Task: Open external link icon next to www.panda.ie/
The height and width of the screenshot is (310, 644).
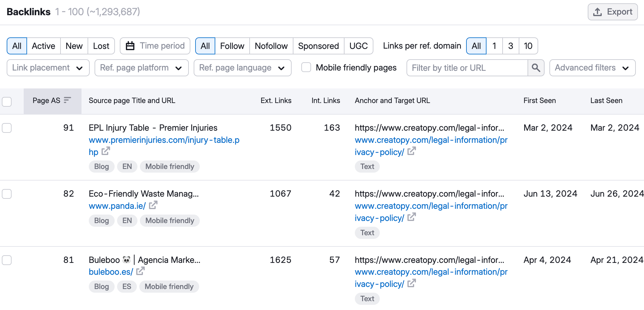Action: point(153,205)
